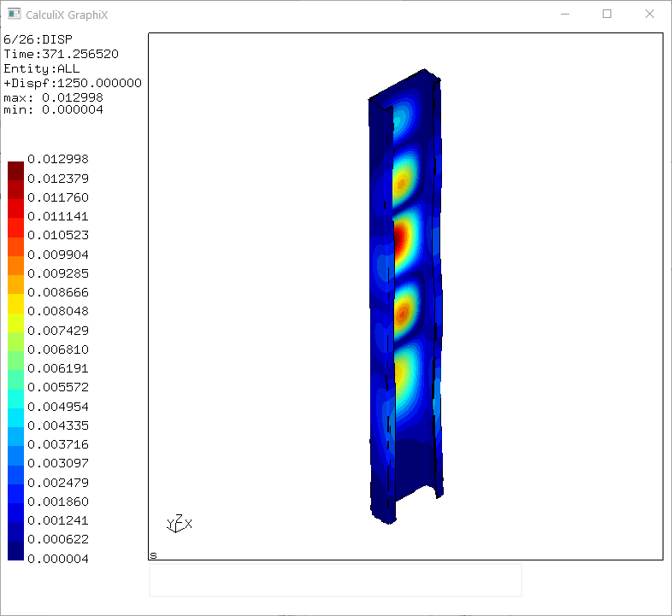Click legend value 0.009285
This screenshot has width=672, height=616.
pos(58,273)
